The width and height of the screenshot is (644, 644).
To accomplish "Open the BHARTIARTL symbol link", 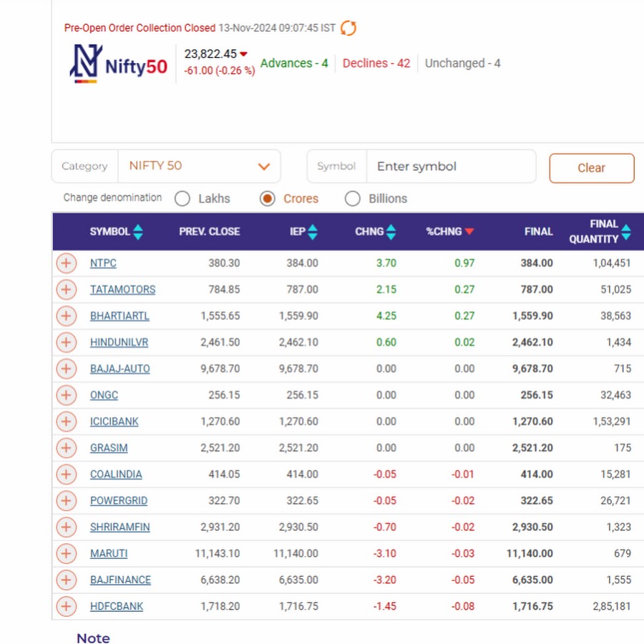I will coord(119,316).
